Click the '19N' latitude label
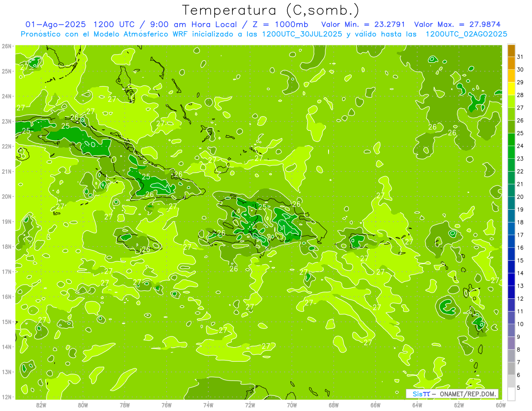The height and width of the screenshot is (411, 532). (x=7, y=222)
